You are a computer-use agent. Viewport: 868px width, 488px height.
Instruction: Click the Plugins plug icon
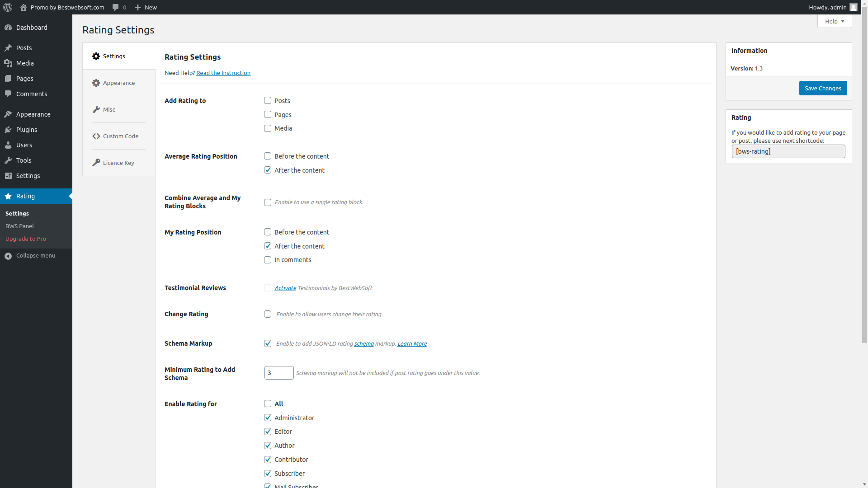[x=8, y=130]
